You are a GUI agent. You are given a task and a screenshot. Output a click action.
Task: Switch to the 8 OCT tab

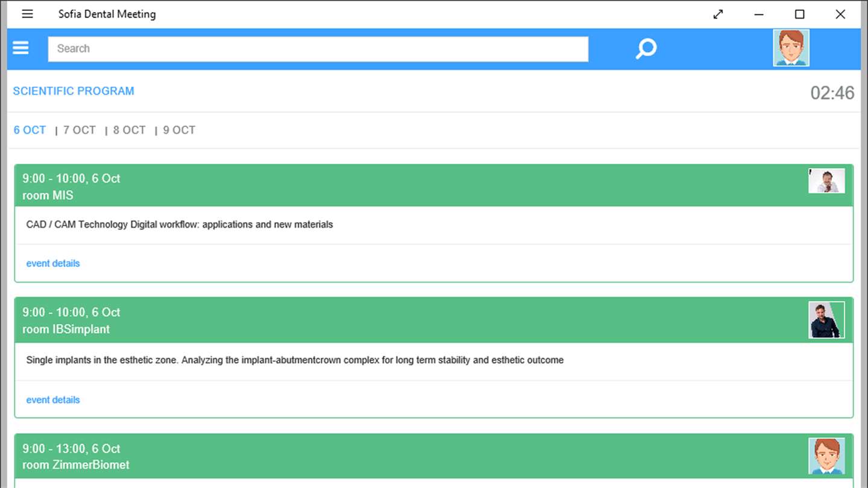click(130, 130)
